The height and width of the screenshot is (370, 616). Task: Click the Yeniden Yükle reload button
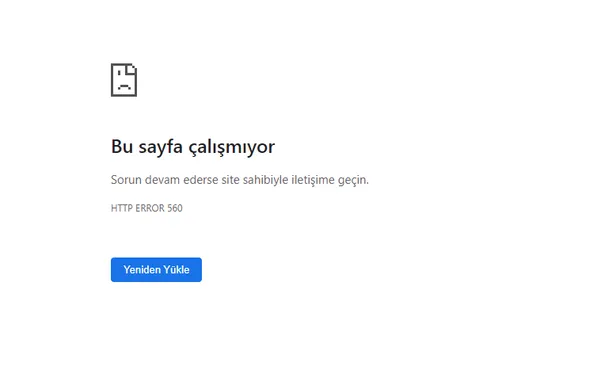(156, 269)
